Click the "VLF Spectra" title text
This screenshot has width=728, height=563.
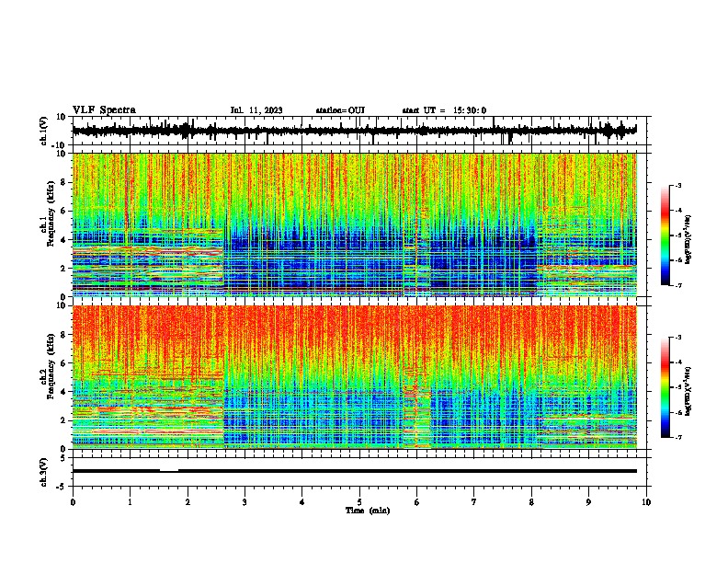point(104,110)
